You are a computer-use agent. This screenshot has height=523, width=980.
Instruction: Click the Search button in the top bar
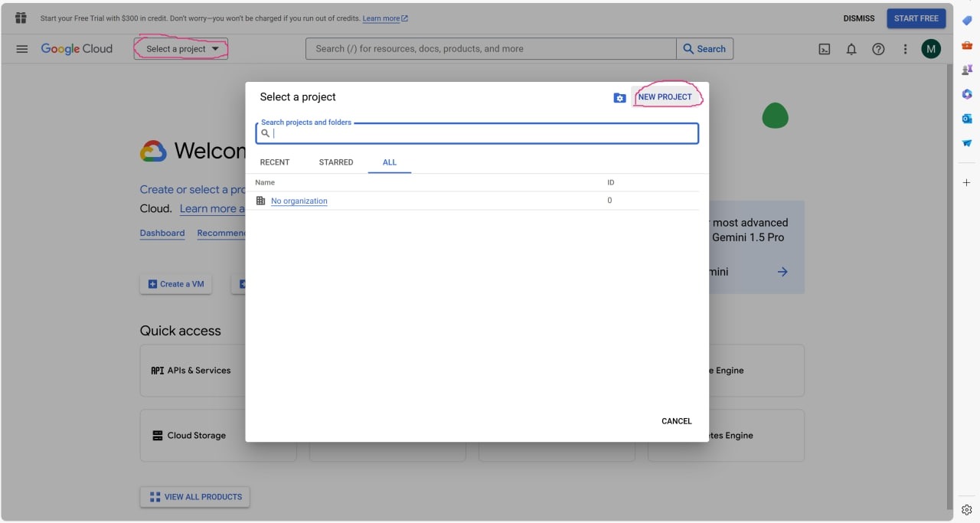(705, 49)
